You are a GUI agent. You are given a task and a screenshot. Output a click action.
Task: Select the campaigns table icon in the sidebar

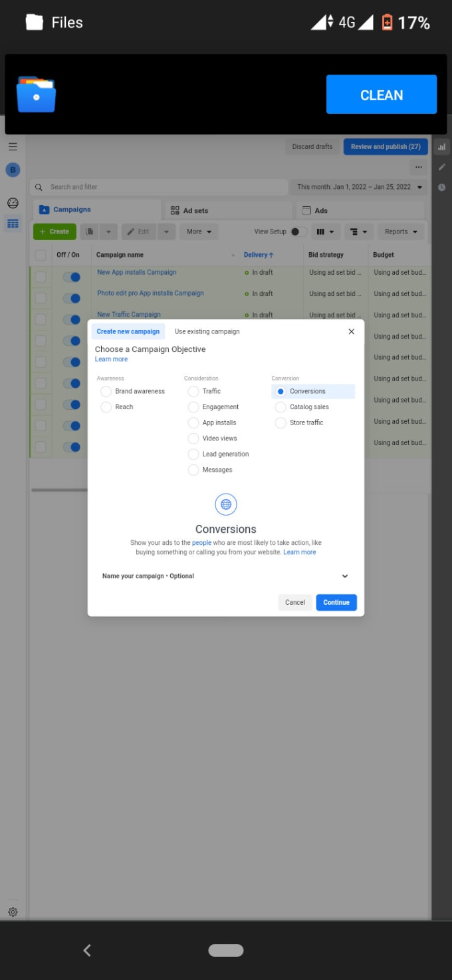click(13, 224)
